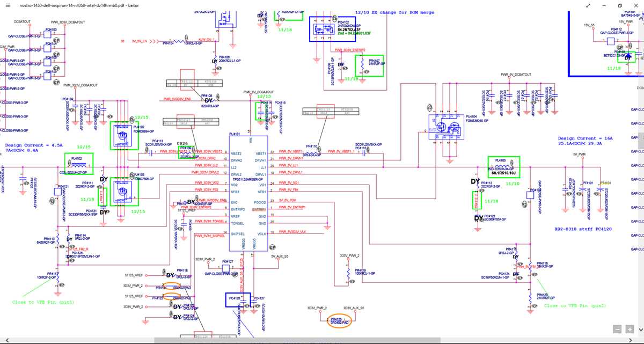The width and height of the screenshot is (644, 344).
Task: Click the note '12/10 EE change for BOM merge'
Action: (394, 12)
